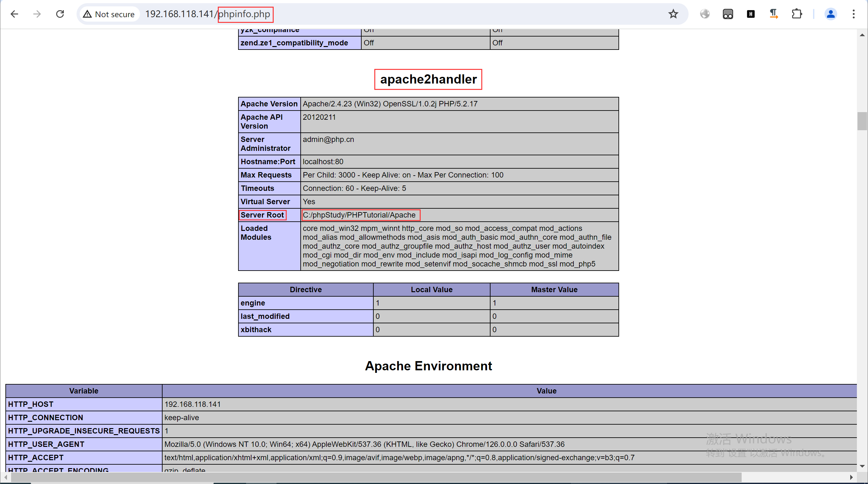Click the engine directive row label

(253, 303)
